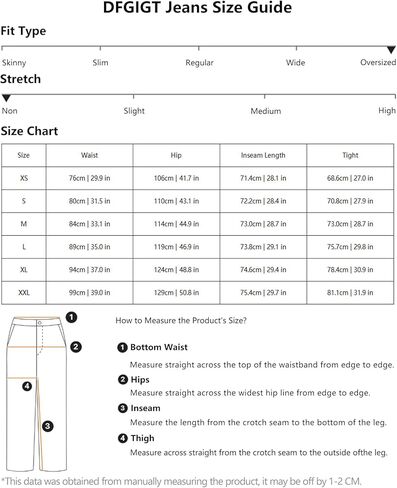Click the Non stretch triangle marker

[x=6, y=98]
